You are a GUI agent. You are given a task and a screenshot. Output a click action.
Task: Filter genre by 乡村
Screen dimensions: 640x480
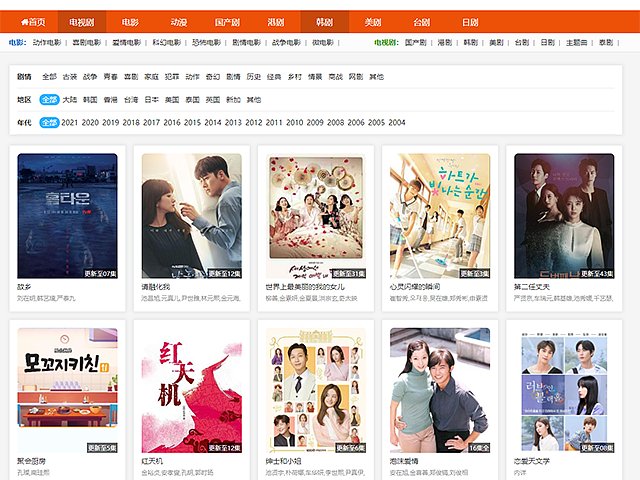pyautogui.click(x=294, y=77)
